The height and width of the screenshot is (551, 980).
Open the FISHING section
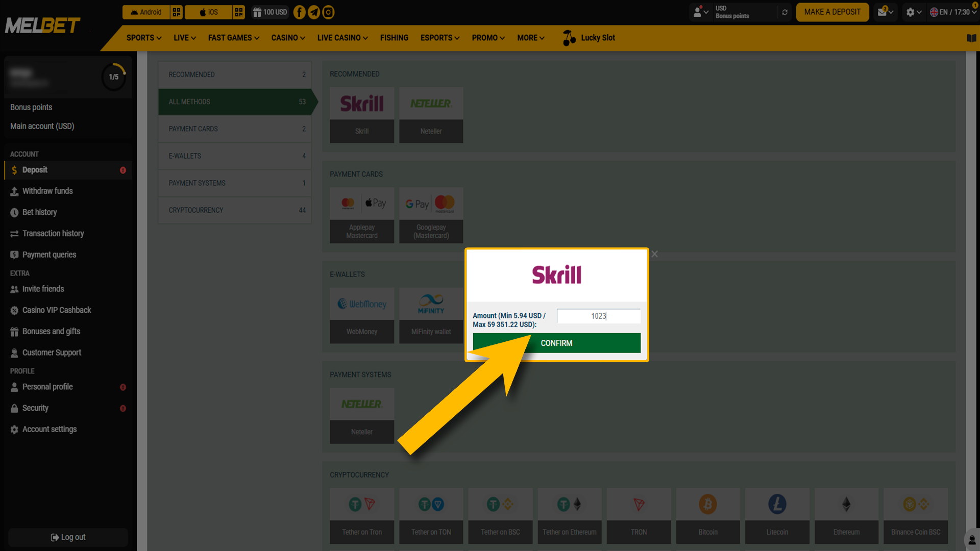394,37
